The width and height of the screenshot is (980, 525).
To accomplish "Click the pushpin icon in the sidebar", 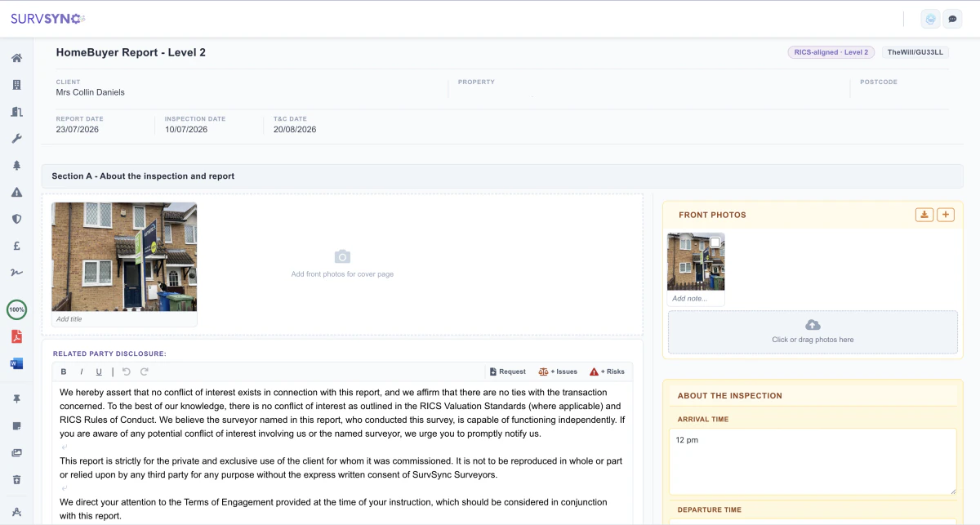I will [16, 399].
